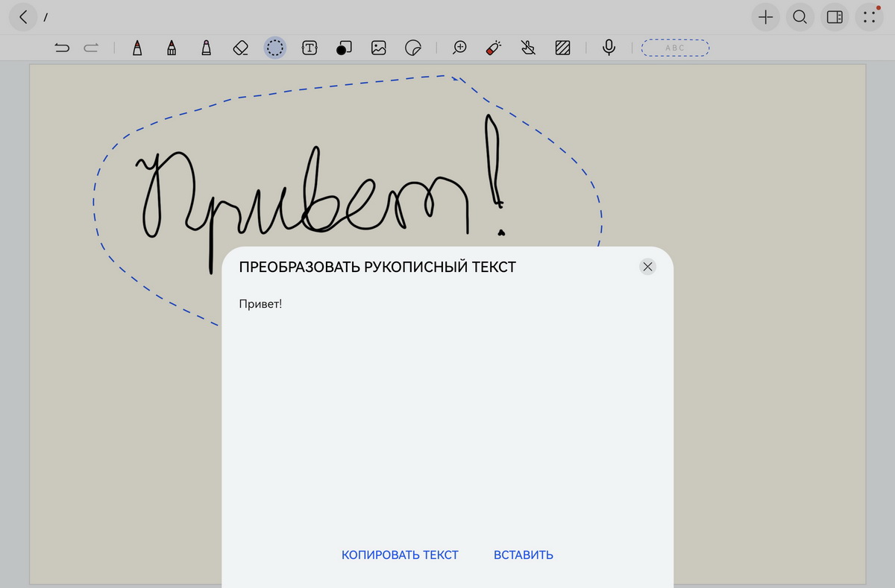Click the КОПИРОВАТЬ ТЕКСТ button
This screenshot has width=895, height=588.
click(400, 555)
